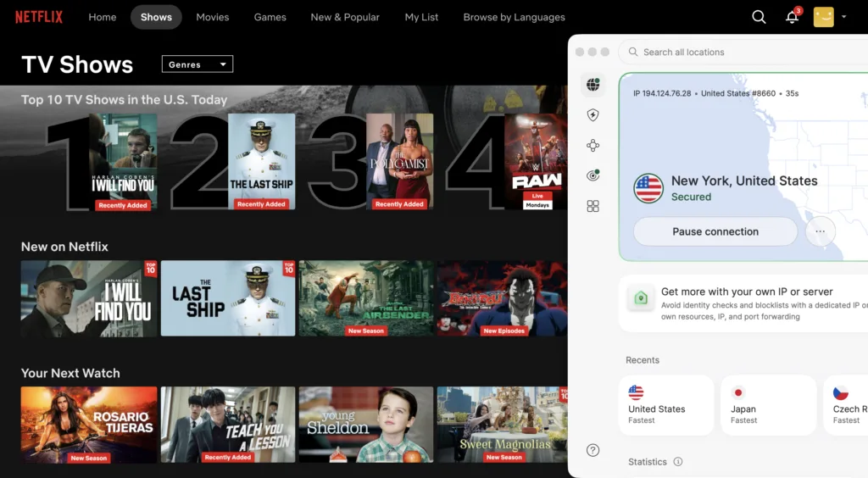The width and height of the screenshot is (868, 478).
Task: Open the Young Sheldon thumbnail
Action: tap(366, 425)
